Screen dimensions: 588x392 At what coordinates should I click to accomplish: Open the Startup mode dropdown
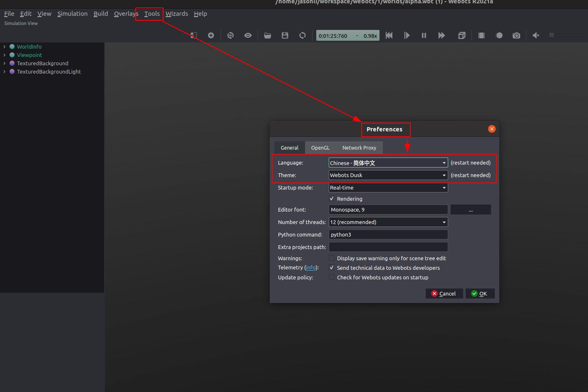pos(388,188)
